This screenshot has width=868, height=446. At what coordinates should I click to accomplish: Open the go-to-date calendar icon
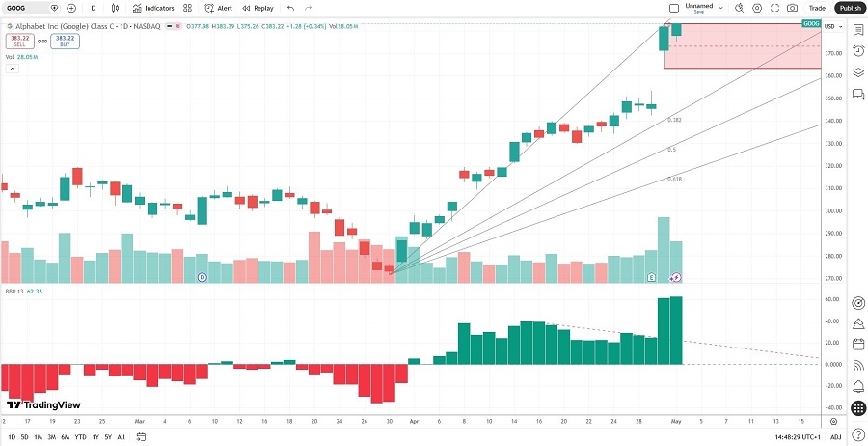[x=141, y=437]
